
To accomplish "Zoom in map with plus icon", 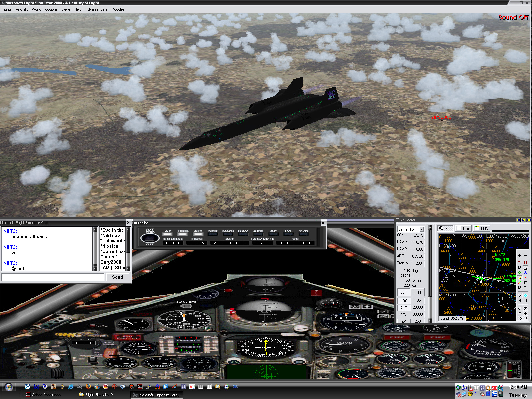I will 519,255.
